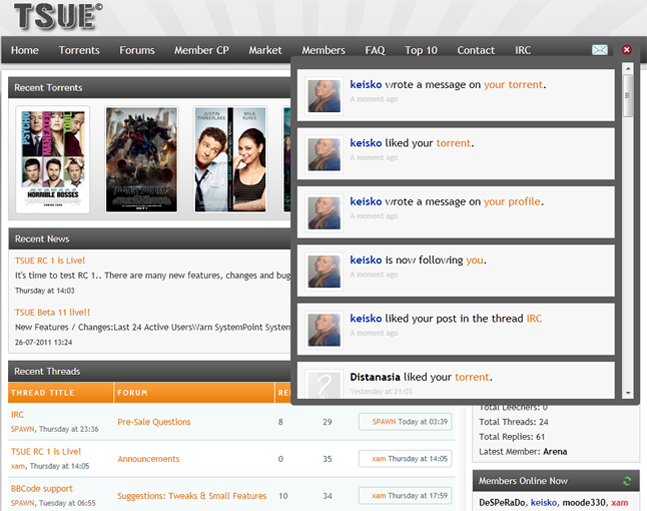This screenshot has height=511, width=647.
Task: Click 'Total Replies: 61' statistic
Action: pos(512,437)
